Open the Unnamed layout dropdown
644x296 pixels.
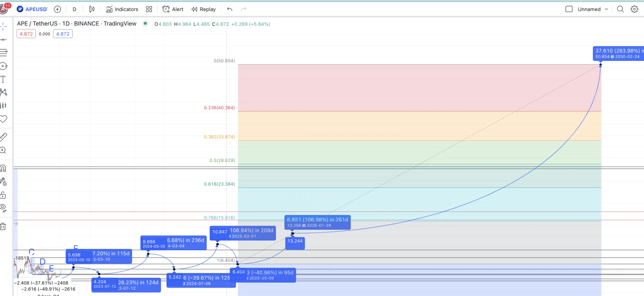593,9
